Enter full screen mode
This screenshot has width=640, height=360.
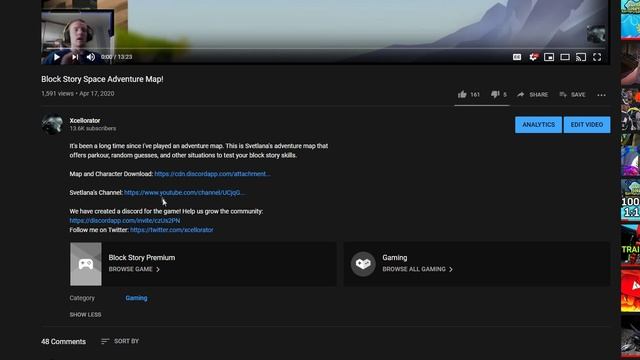click(597, 57)
